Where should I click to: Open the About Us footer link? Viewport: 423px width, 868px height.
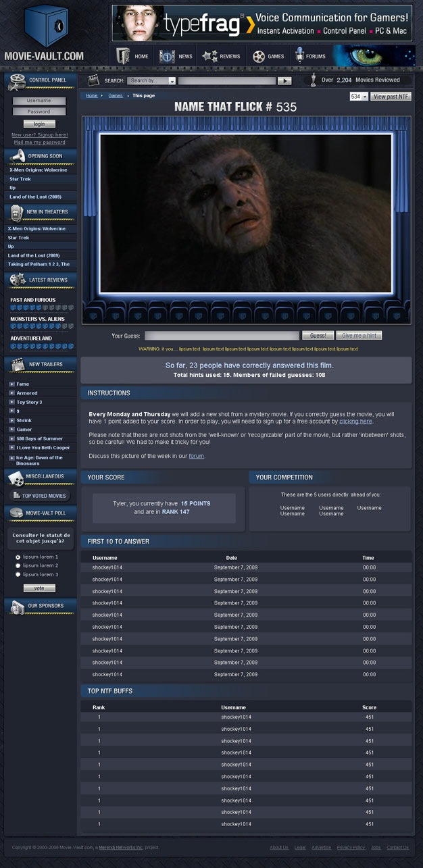[x=279, y=847]
